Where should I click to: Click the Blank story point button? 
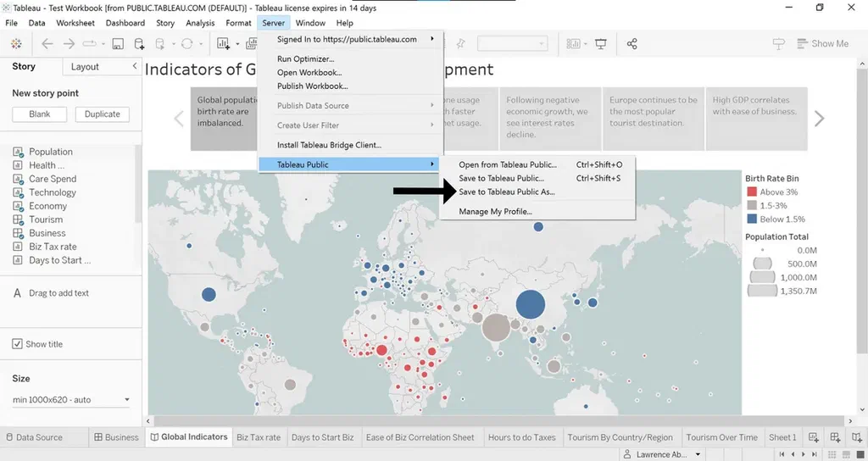[39, 114]
